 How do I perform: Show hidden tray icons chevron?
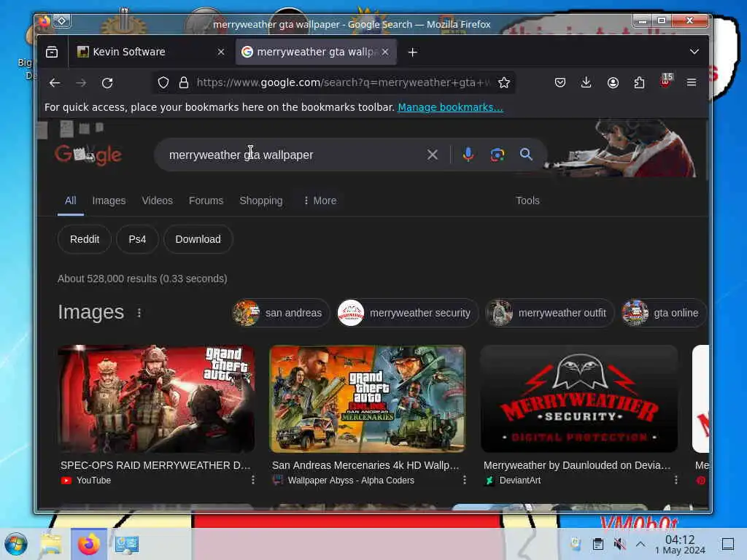640,544
